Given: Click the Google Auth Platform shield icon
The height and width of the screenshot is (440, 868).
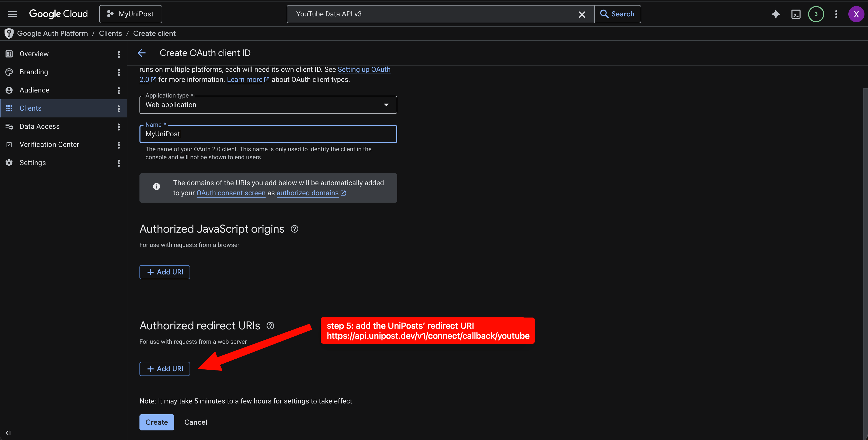Looking at the screenshot, I should (x=9, y=34).
